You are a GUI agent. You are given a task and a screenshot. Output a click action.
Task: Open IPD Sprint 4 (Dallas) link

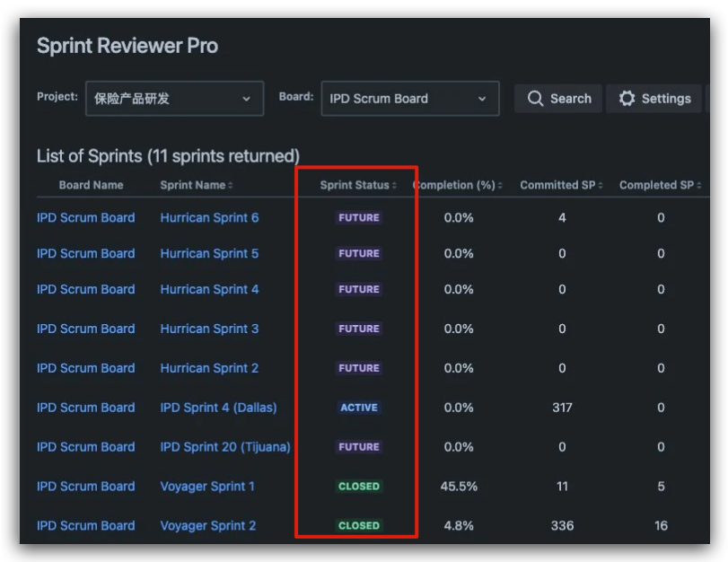(218, 408)
